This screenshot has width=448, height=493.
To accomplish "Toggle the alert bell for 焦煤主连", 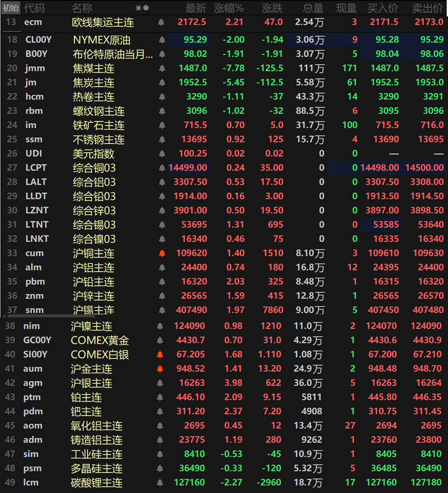I will (162, 68).
